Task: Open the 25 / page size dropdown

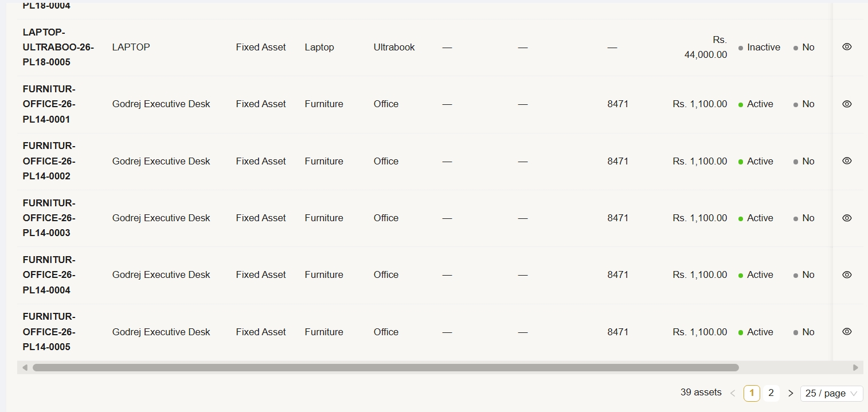Action: tap(831, 393)
